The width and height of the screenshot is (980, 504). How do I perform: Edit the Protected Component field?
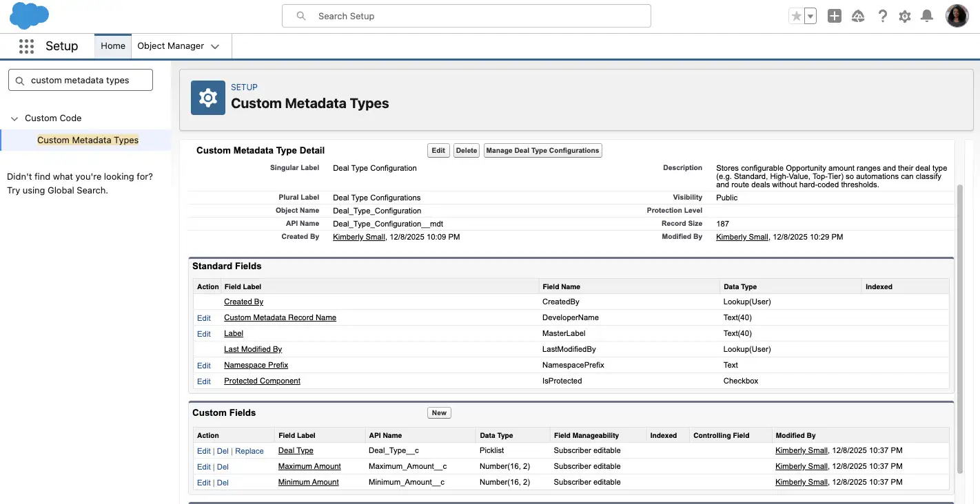(x=204, y=381)
